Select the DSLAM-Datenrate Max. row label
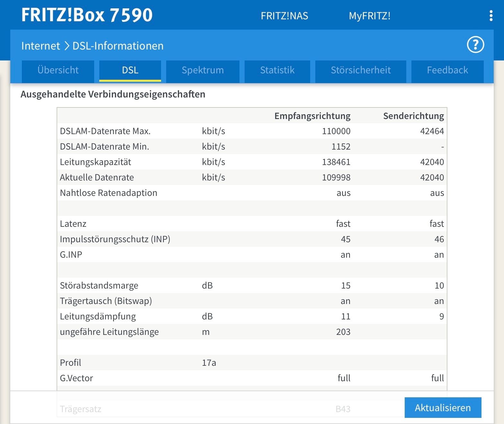The image size is (504, 424). pyautogui.click(x=105, y=131)
